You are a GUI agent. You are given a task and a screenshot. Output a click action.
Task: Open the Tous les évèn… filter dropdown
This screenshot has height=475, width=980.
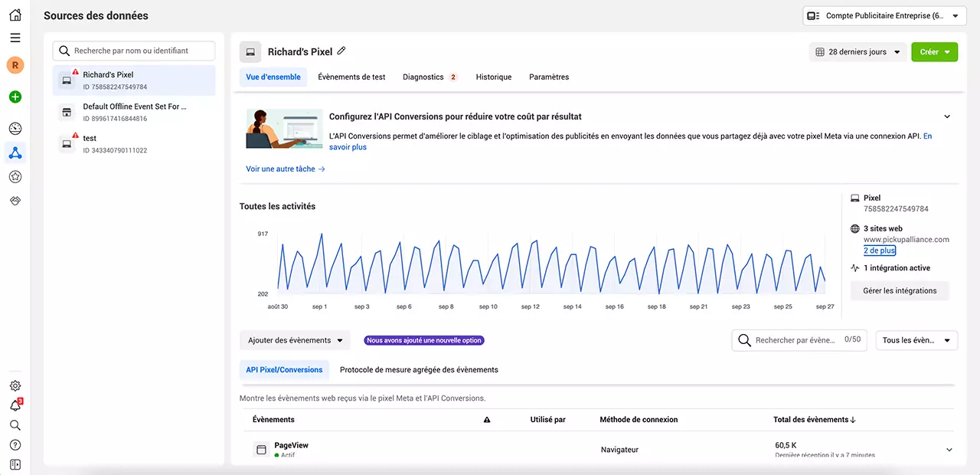[x=916, y=340]
